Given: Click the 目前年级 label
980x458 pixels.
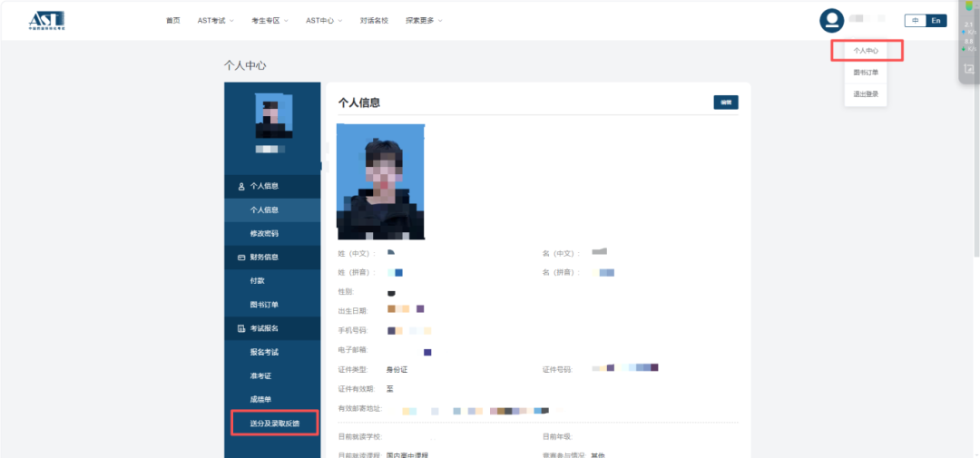Looking at the screenshot, I should coord(557,437).
